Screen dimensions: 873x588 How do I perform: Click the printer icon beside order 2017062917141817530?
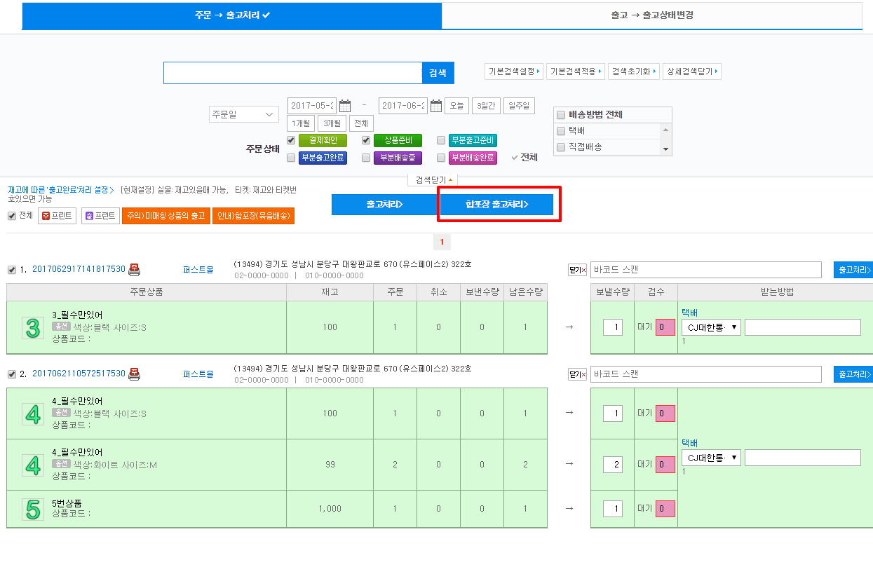click(x=134, y=269)
